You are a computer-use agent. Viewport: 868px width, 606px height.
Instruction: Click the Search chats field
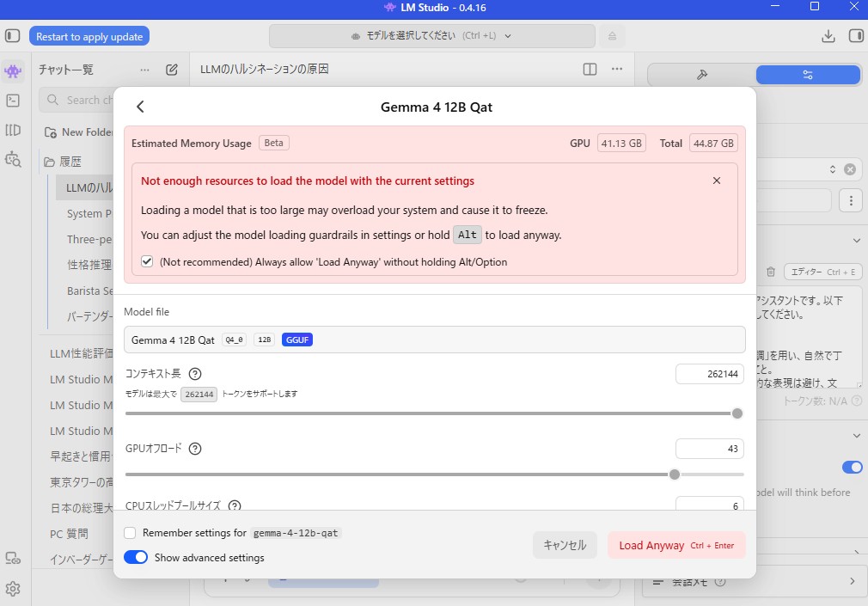pos(77,101)
